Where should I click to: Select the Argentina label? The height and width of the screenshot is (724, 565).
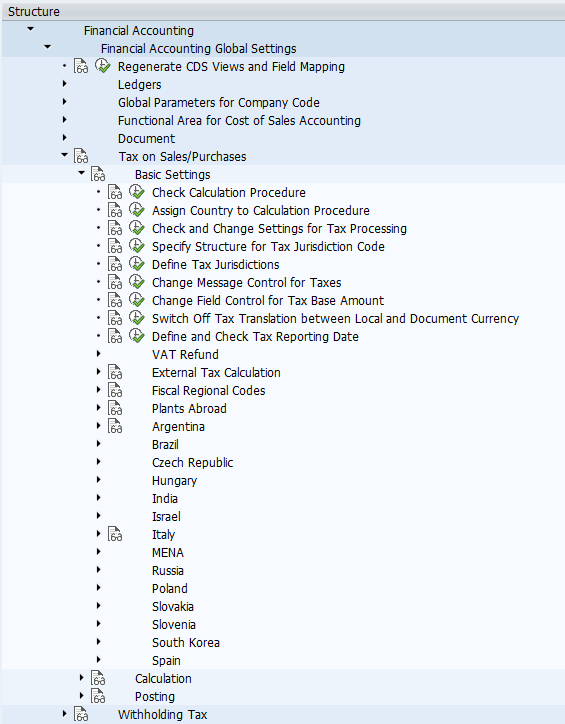coord(178,427)
